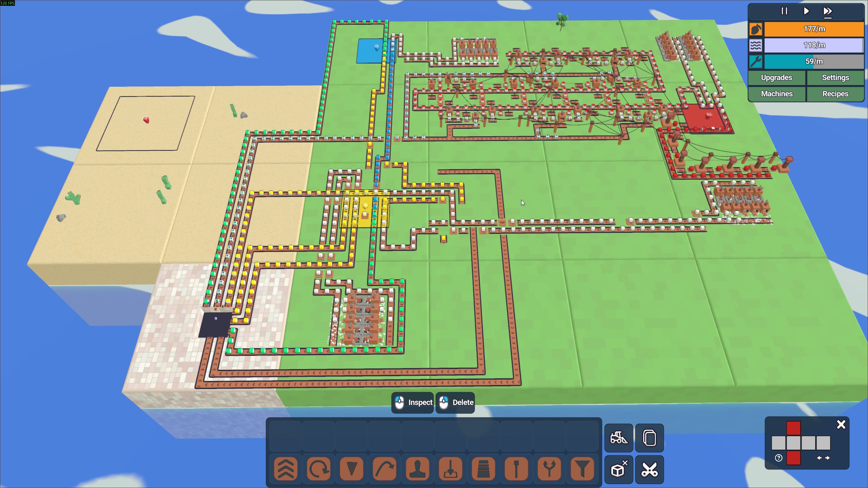Select the top red cube face

pos(793,428)
